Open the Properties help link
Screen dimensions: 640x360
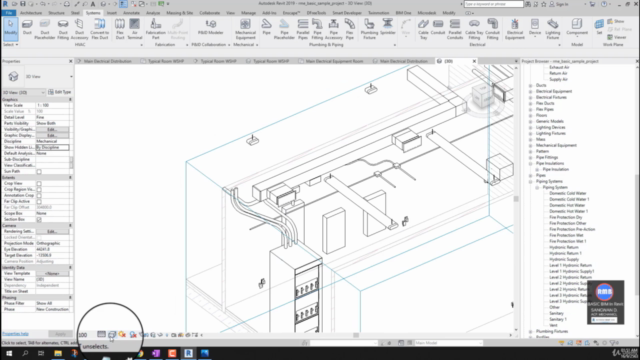pos(15,334)
